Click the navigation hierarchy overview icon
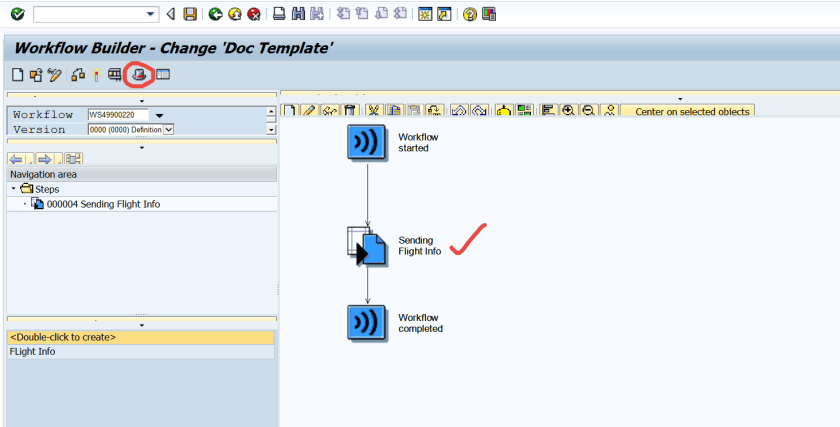The width and height of the screenshot is (840, 427). (73, 159)
